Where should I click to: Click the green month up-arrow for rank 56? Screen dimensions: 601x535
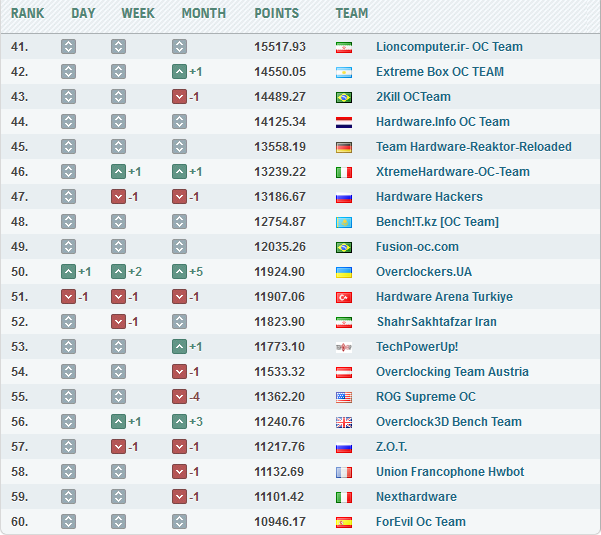pos(179,422)
